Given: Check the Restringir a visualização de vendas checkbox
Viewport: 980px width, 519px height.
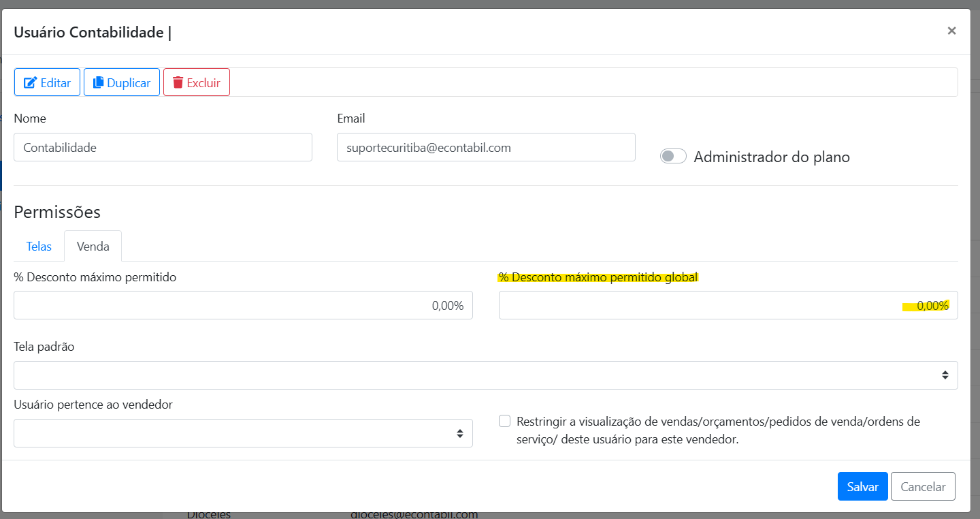Looking at the screenshot, I should 504,422.
